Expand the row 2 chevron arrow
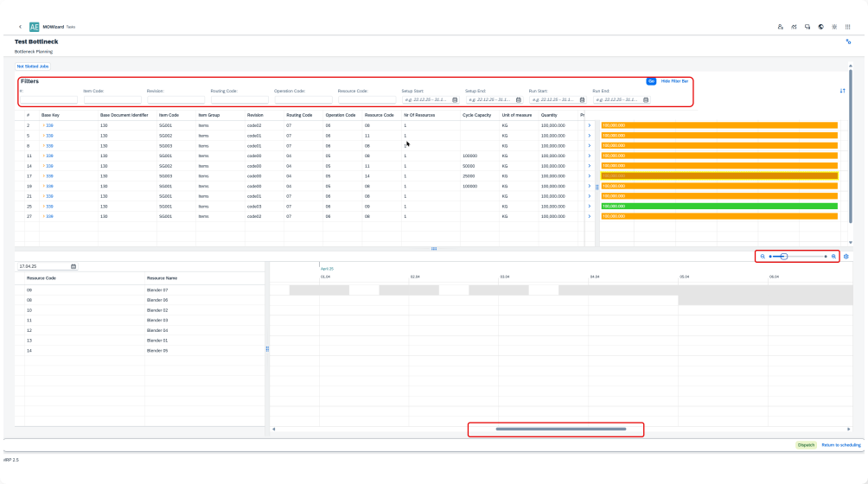Screen dimensions: 868x484 click(x=590, y=125)
